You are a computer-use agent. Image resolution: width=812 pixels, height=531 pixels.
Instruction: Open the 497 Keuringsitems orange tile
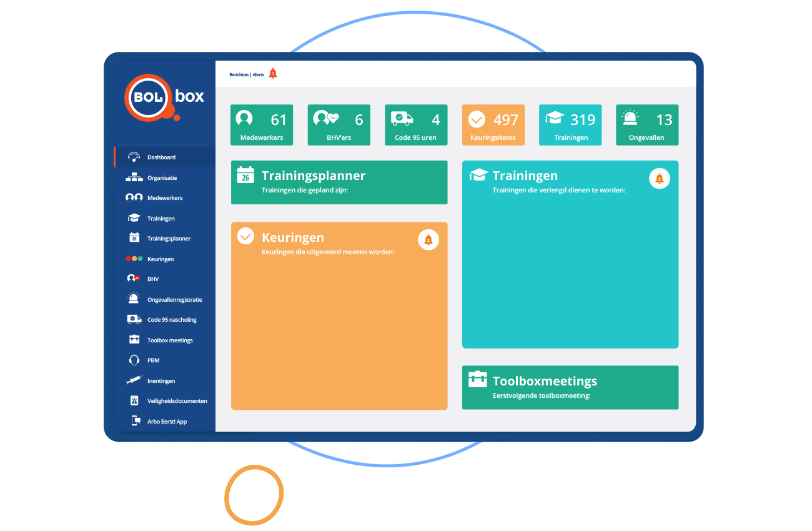pyautogui.click(x=493, y=125)
